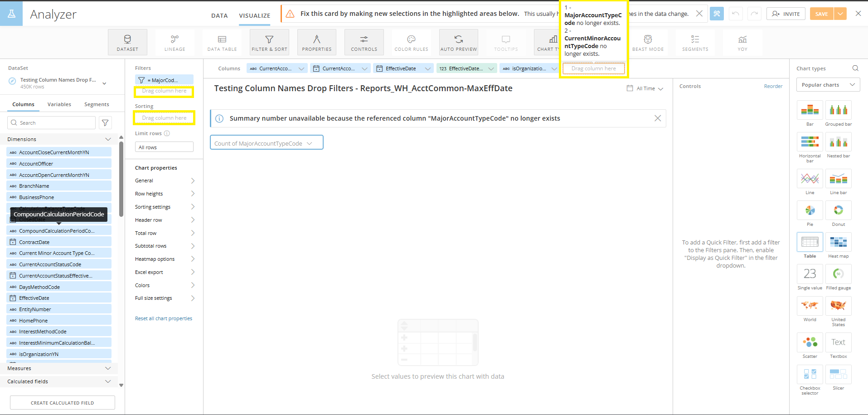Toggle the Data Table toolbar button
Image resolution: width=868 pixels, height=415 pixels.
point(222,42)
